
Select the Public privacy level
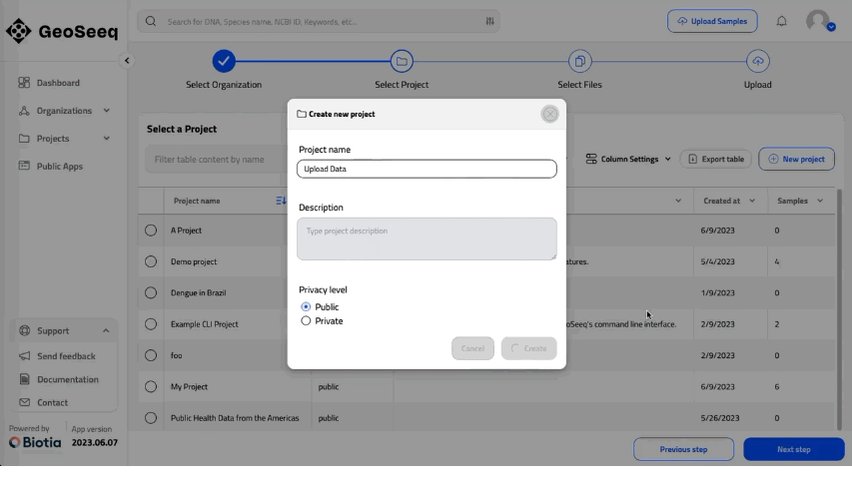pyautogui.click(x=306, y=307)
